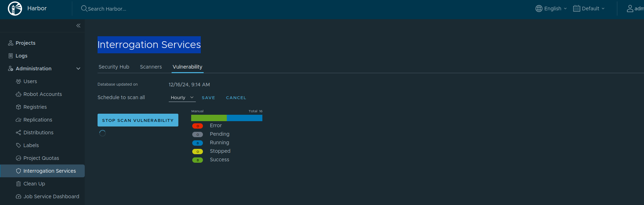Click the Stop Scan Vulnerability button
This screenshot has height=205, width=644.
pos(138,120)
